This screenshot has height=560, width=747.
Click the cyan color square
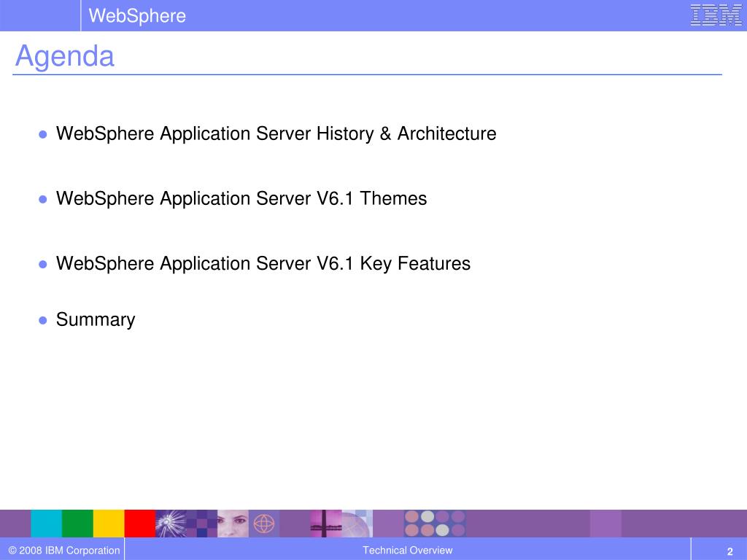(x=46, y=523)
